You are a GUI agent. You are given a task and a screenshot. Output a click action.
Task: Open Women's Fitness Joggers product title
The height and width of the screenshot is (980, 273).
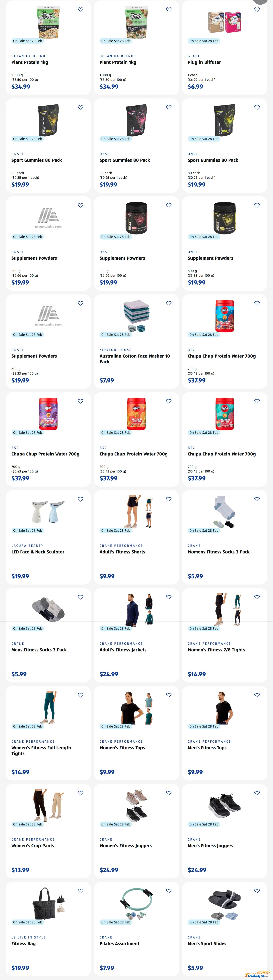coord(126,846)
